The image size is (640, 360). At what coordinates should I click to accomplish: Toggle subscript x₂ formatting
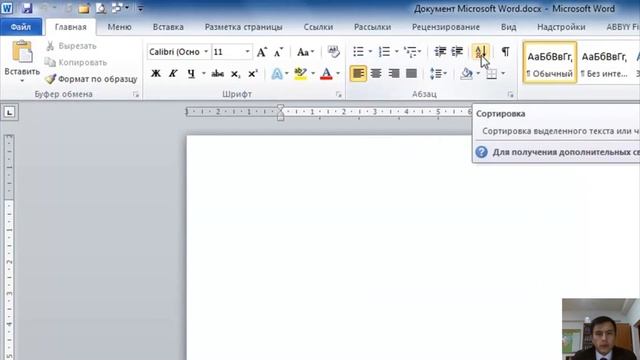point(236,73)
